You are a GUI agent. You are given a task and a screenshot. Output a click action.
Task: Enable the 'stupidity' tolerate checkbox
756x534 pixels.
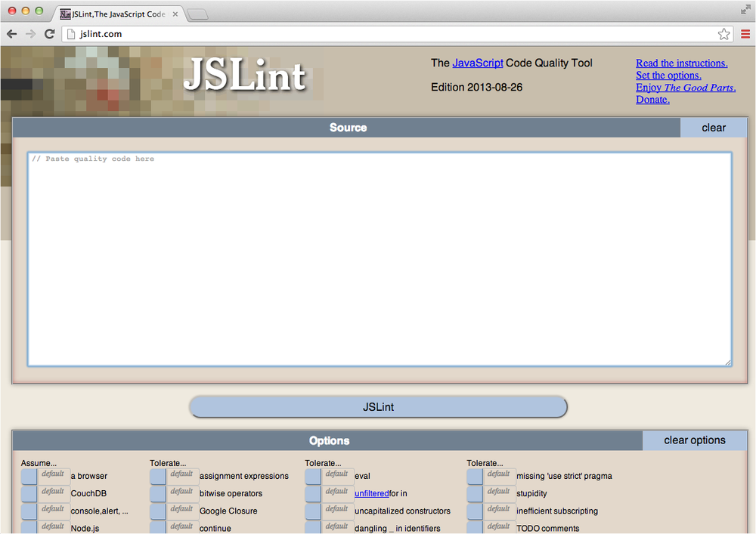click(x=474, y=493)
